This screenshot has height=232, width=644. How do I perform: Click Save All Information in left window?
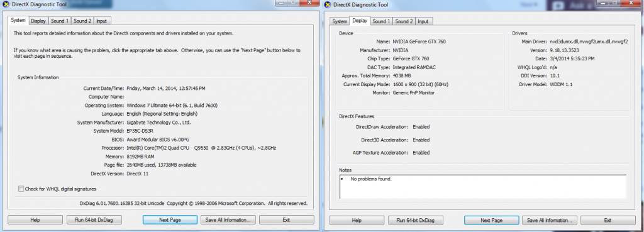(228, 219)
